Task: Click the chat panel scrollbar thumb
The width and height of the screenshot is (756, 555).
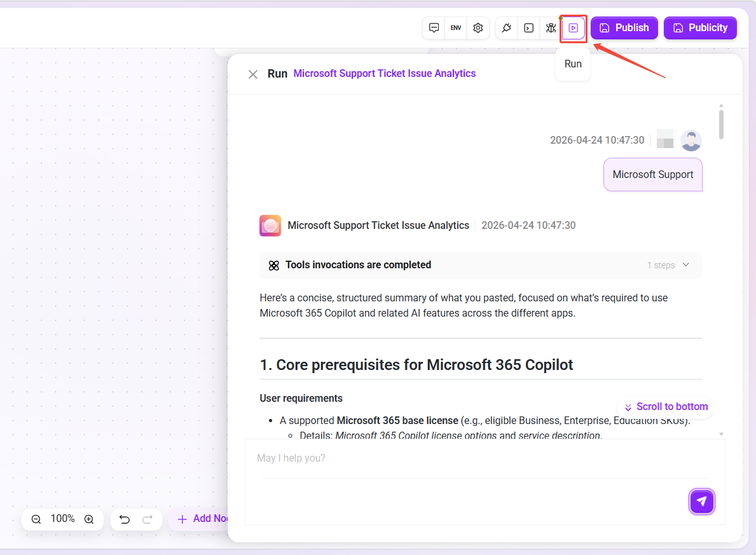Action: 721,125
